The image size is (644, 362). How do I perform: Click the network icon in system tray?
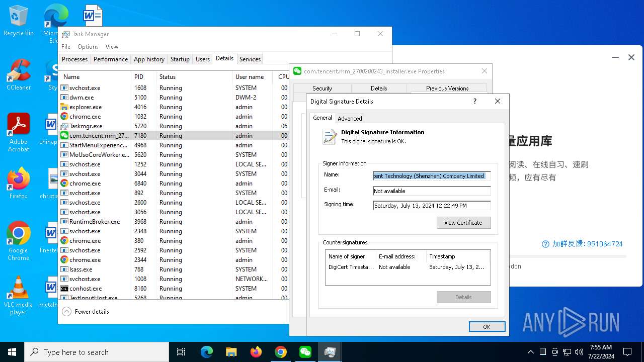(x=567, y=352)
